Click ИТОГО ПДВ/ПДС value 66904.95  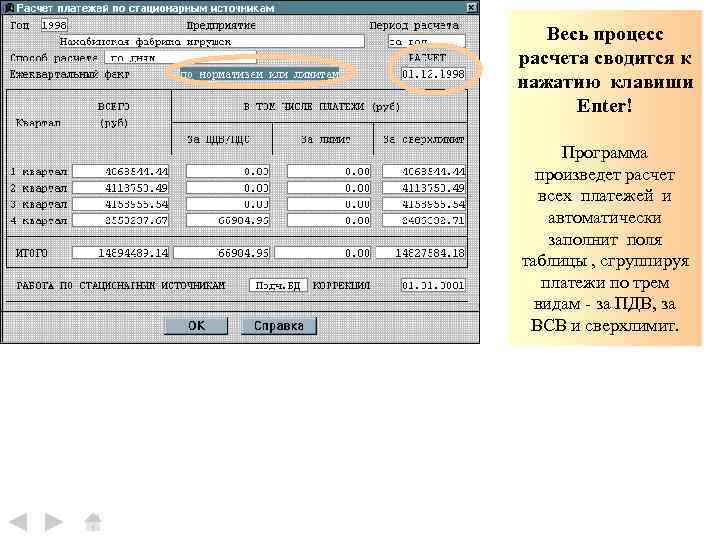(x=222, y=253)
